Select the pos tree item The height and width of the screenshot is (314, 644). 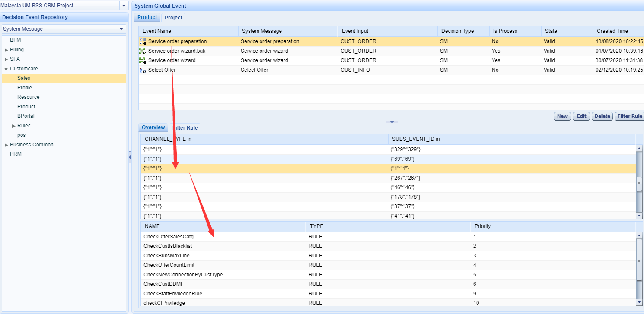[x=22, y=135]
